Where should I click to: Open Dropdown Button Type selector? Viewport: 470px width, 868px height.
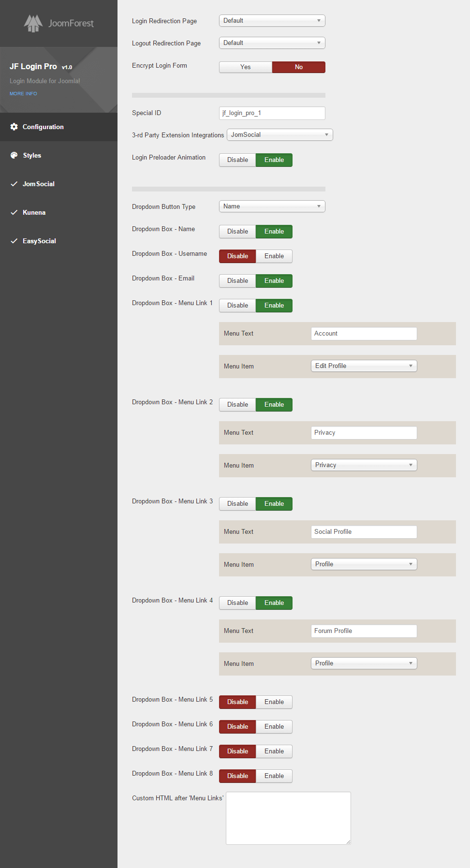tap(272, 206)
